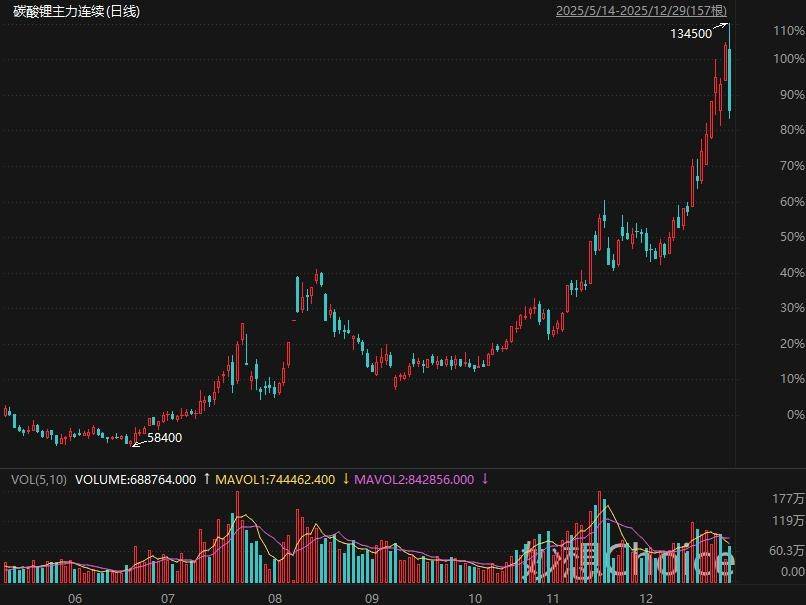Select the MAVOL1:744462.400 indicator text
This screenshot has height=605, width=806.
tap(275, 480)
